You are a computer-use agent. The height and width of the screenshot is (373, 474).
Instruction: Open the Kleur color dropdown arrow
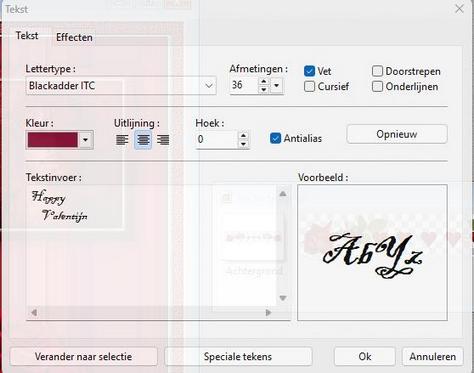[86, 140]
